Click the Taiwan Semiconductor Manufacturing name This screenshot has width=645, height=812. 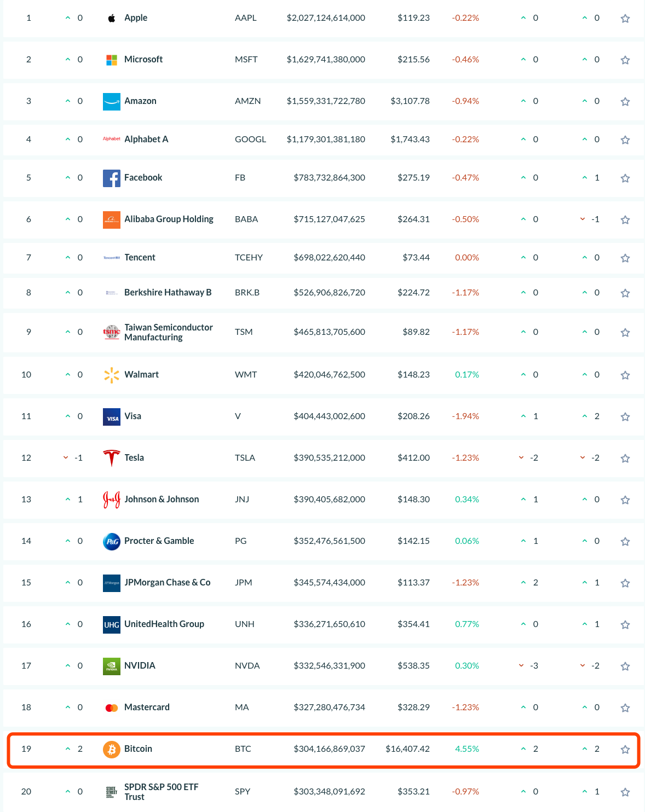click(x=169, y=332)
